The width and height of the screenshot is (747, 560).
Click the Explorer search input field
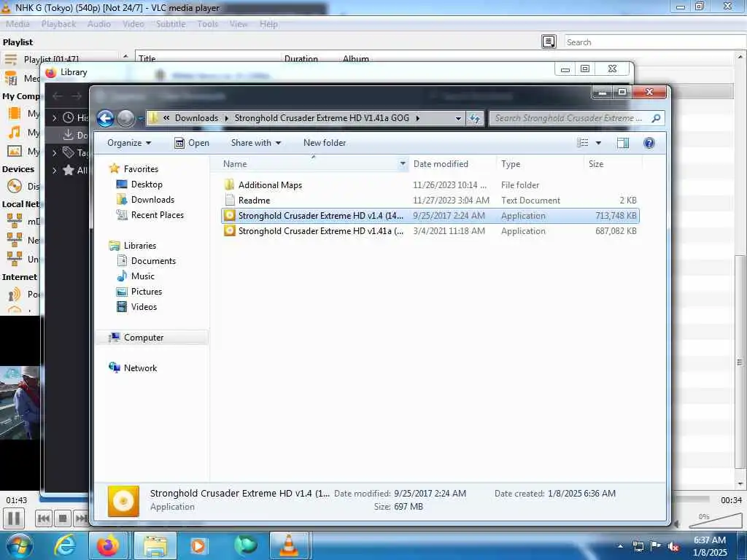[x=569, y=118]
